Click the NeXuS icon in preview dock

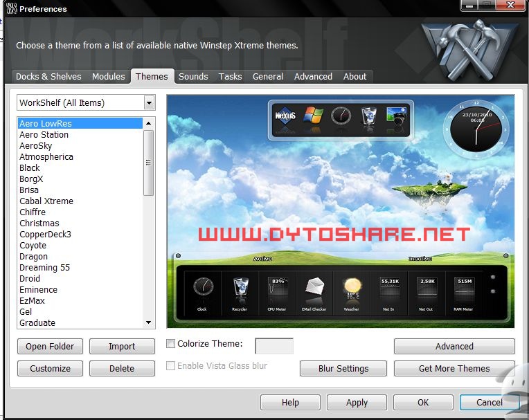click(x=285, y=116)
